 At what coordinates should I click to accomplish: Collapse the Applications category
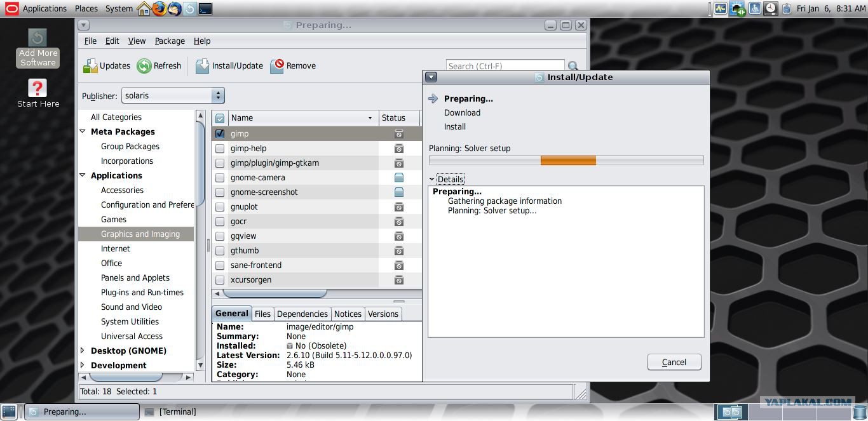[x=83, y=175]
